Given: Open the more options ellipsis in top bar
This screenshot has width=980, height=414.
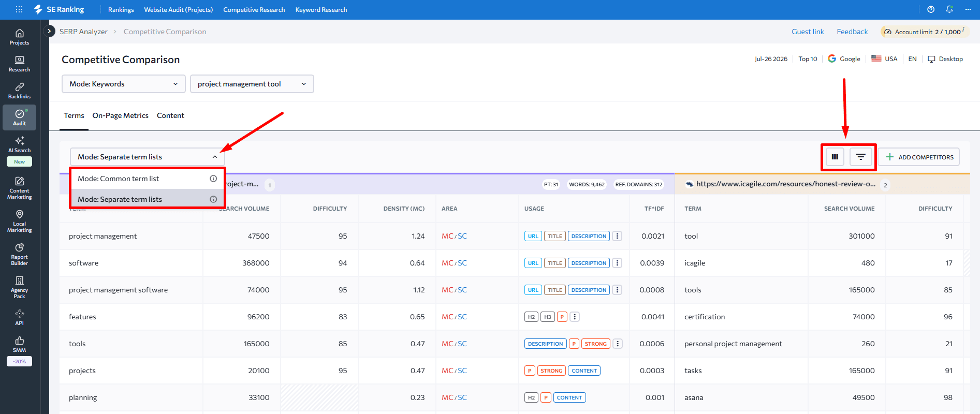Looking at the screenshot, I should pyautogui.click(x=968, y=9).
